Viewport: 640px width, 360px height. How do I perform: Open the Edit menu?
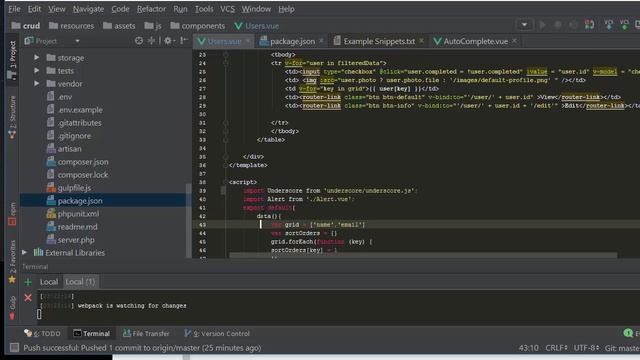click(x=34, y=9)
